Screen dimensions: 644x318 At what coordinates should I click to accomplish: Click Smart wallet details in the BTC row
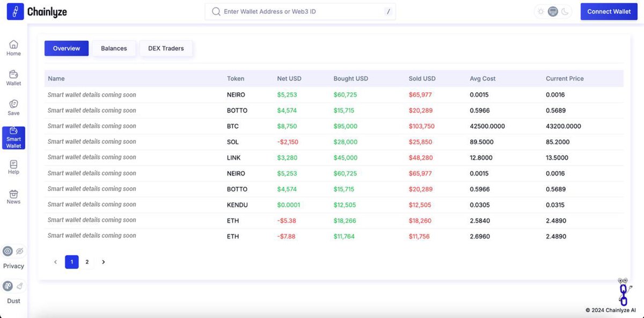(92, 126)
